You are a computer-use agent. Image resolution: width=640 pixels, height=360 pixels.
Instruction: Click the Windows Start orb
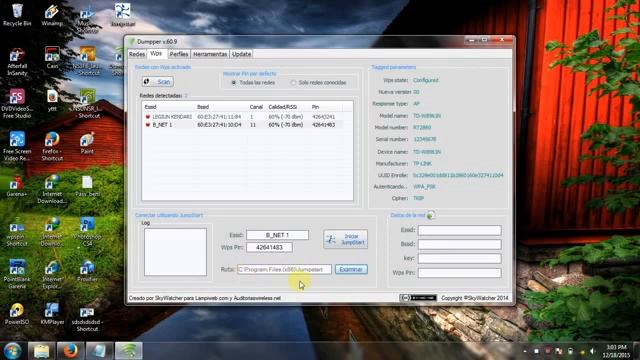click(12, 351)
